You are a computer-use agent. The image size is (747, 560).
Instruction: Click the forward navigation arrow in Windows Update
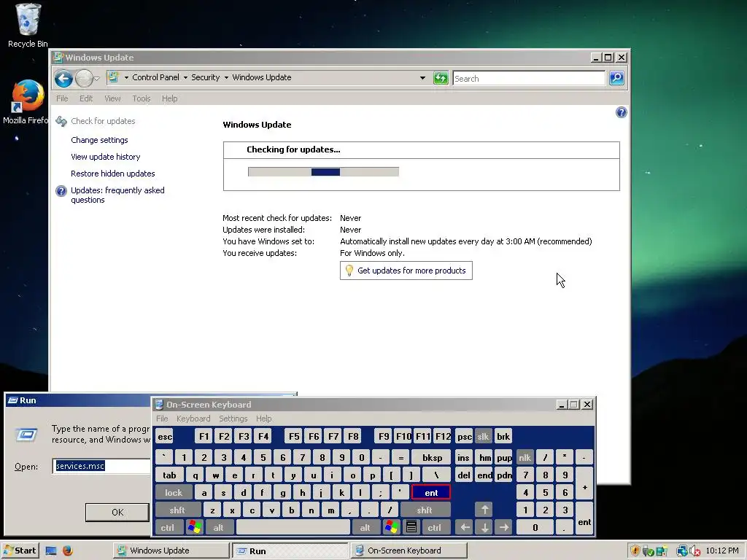point(85,78)
